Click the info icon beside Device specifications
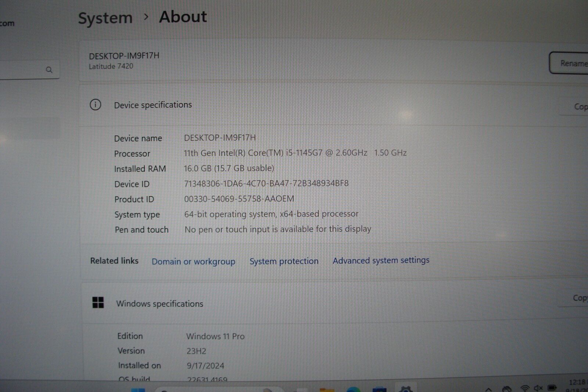This screenshot has height=392, width=588. coord(96,105)
